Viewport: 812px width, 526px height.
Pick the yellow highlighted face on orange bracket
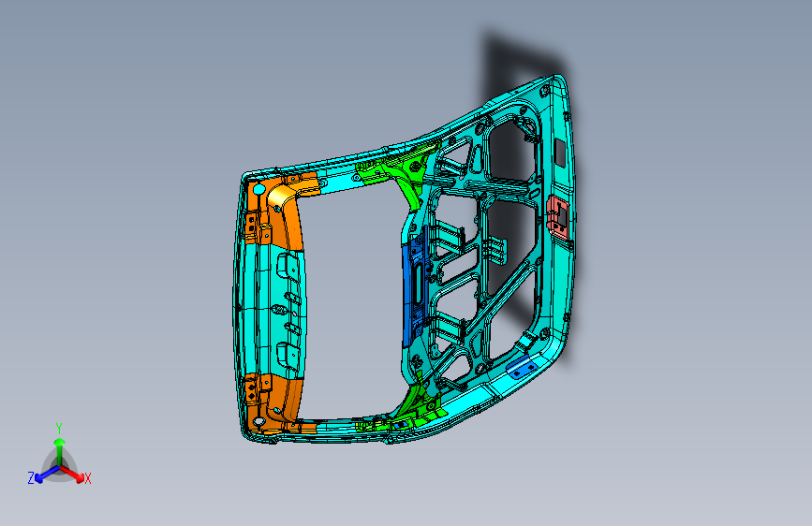point(281,196)
